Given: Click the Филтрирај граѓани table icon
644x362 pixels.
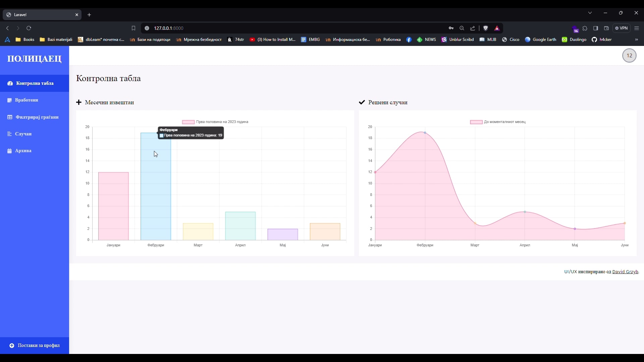Looking at the screenshot, I should pyautogui.click(x=10, y=117).
